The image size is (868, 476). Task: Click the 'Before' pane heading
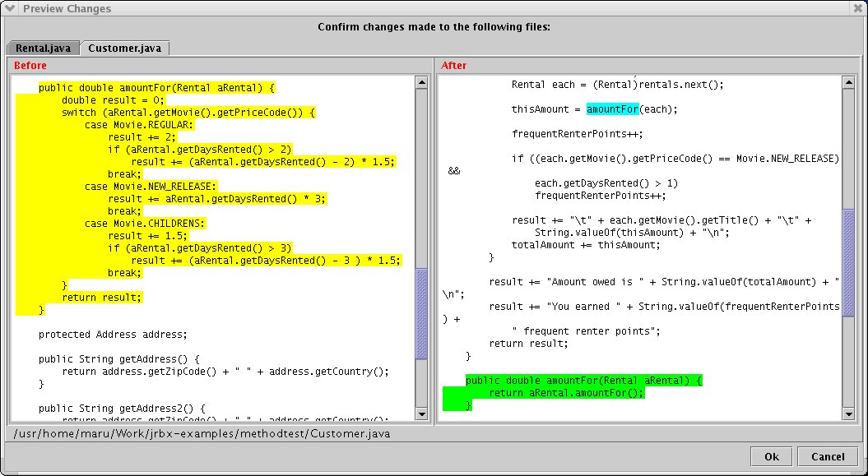pos(30,65)
